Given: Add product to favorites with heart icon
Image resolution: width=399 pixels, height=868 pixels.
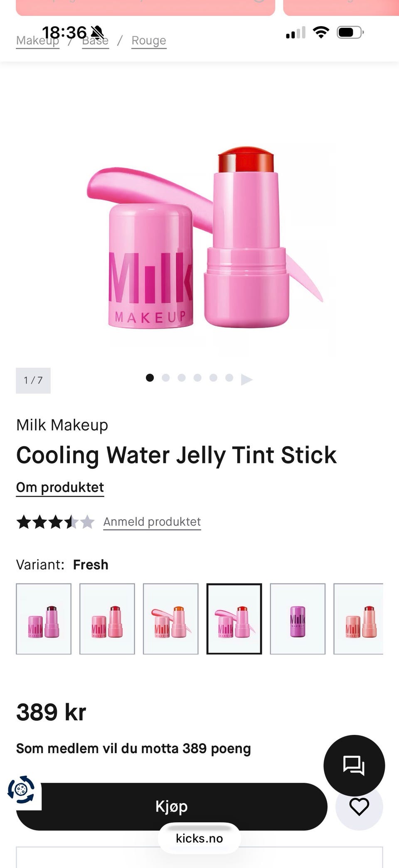Looking at the screenshot, I should [x=359, y=807].
